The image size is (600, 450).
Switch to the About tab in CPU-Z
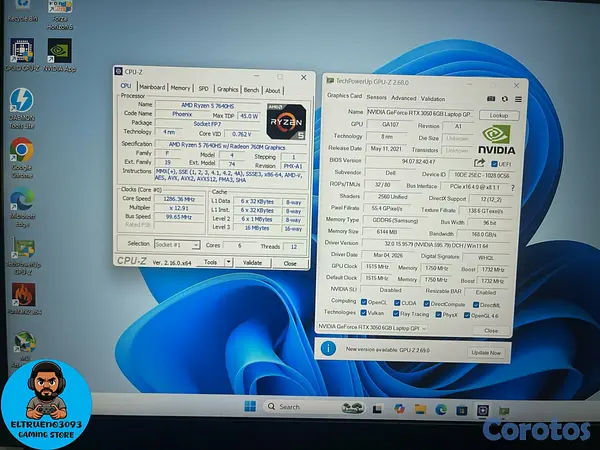[x=273, y=90]
